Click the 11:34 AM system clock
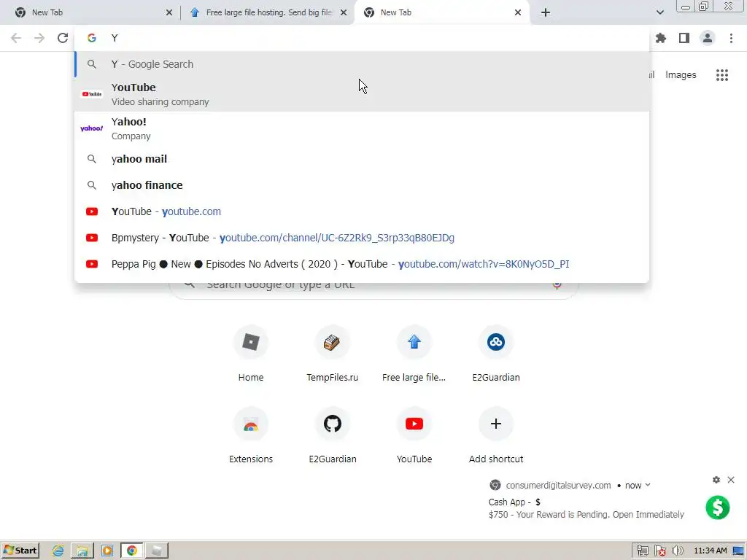The image size is (747, 560). click(711, 551)
